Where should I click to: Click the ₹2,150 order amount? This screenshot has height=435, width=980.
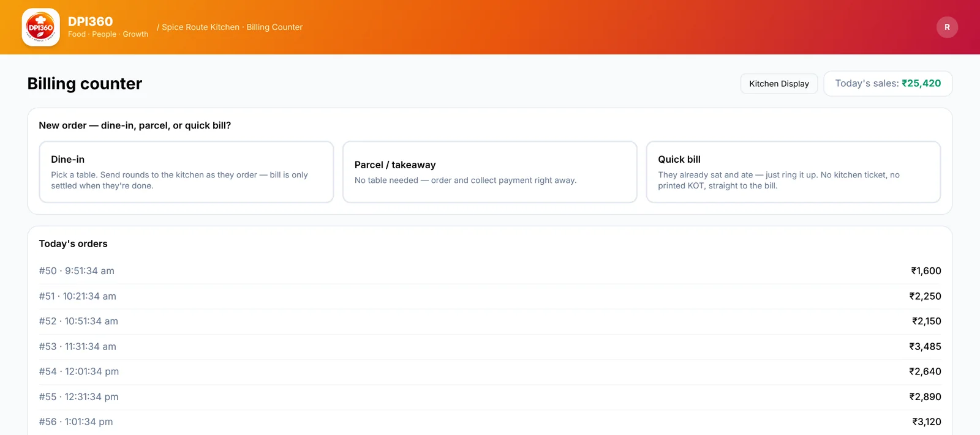pyautogui.click(x=927, y=321)
